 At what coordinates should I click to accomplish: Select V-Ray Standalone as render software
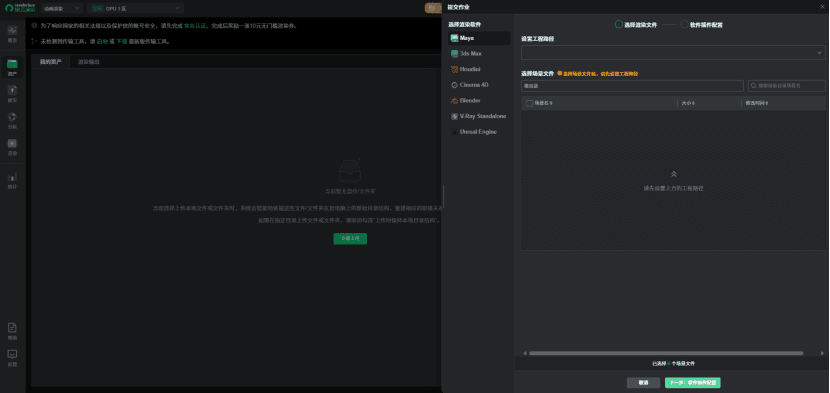click(479, 116)
